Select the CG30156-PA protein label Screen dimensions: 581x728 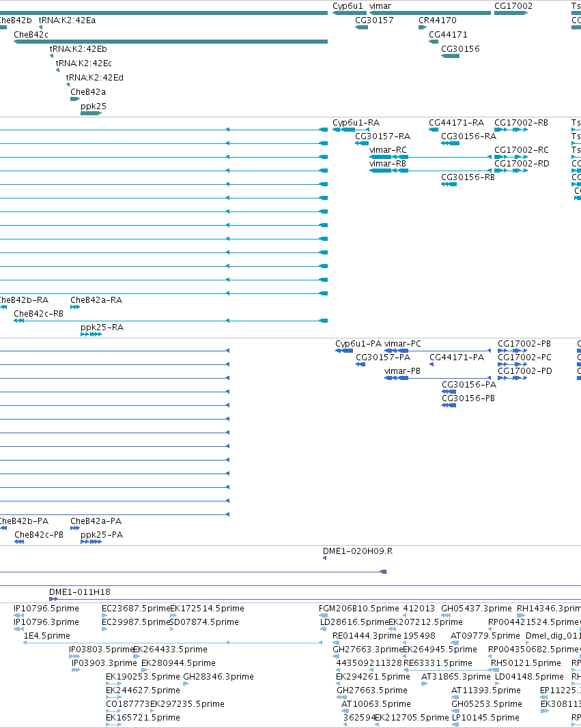click(x=469, y=385)
